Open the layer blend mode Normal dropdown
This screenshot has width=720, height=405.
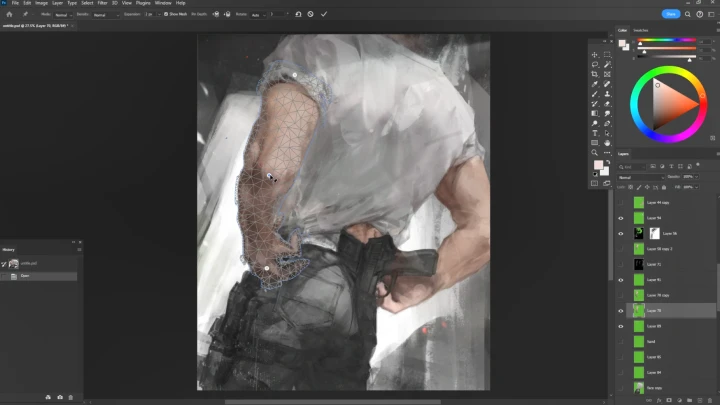[641, 177]
